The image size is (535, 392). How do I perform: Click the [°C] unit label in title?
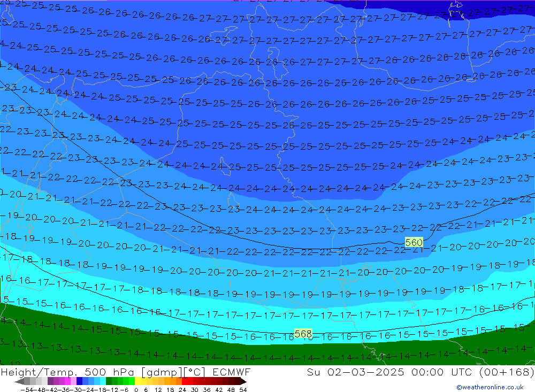(x=195, y=372)
